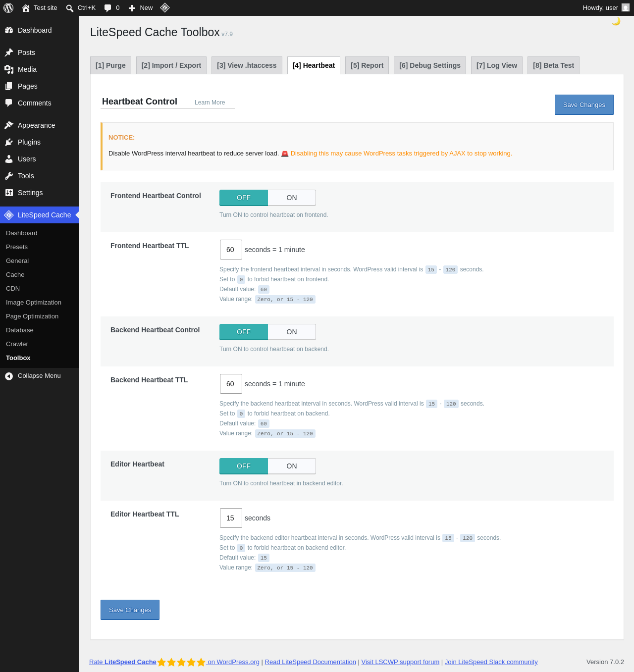This screenshot has height=672, width=634.
Task: Click Rate LiteSpeed Cache on WordPress.org link
Action: pos(174,662)
